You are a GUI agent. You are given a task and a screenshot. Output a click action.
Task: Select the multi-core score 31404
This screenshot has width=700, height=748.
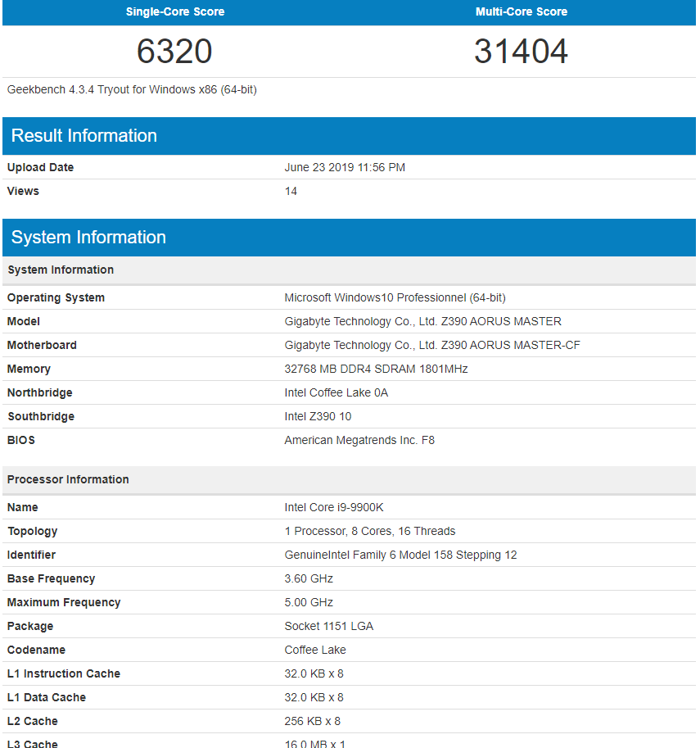[x=522, y=51]
